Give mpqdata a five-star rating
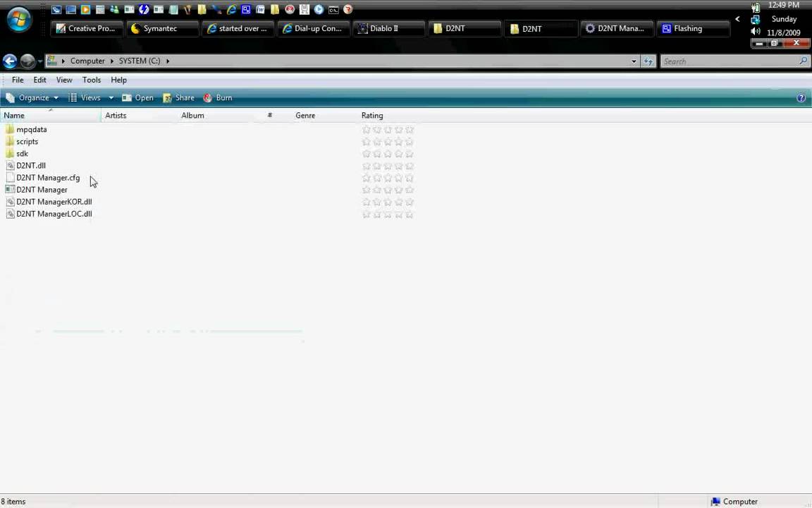 (410, 130)
